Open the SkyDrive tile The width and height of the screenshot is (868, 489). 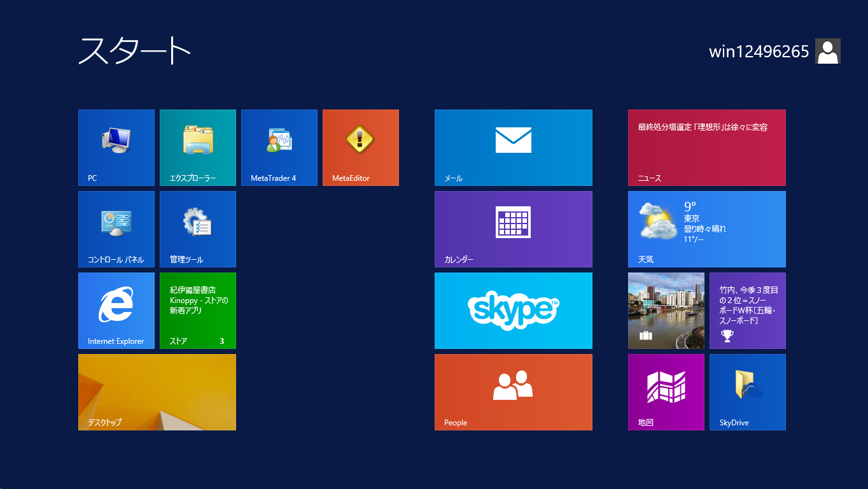[748, 392]
